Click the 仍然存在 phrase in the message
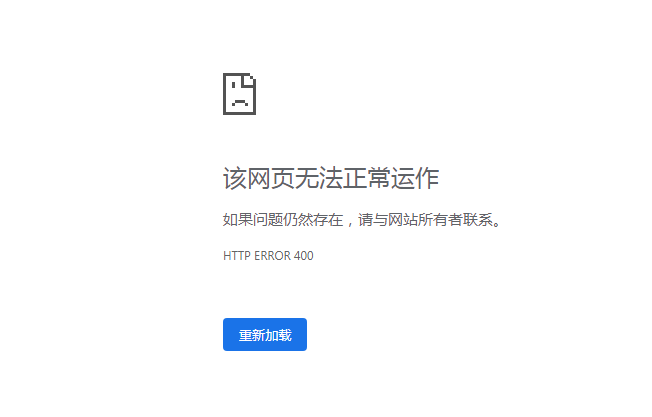Viewport: 652px width, 417px height. 313,220
